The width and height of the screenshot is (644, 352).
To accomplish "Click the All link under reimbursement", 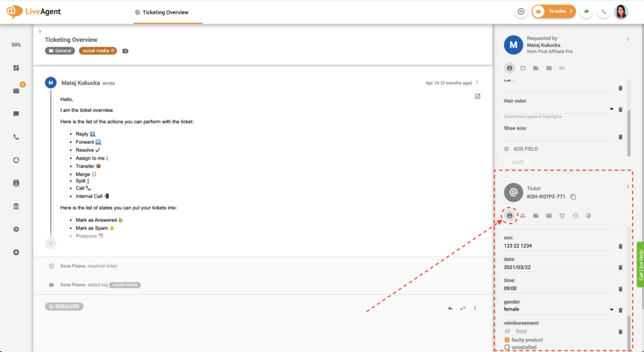I will (x=507, y=331).
